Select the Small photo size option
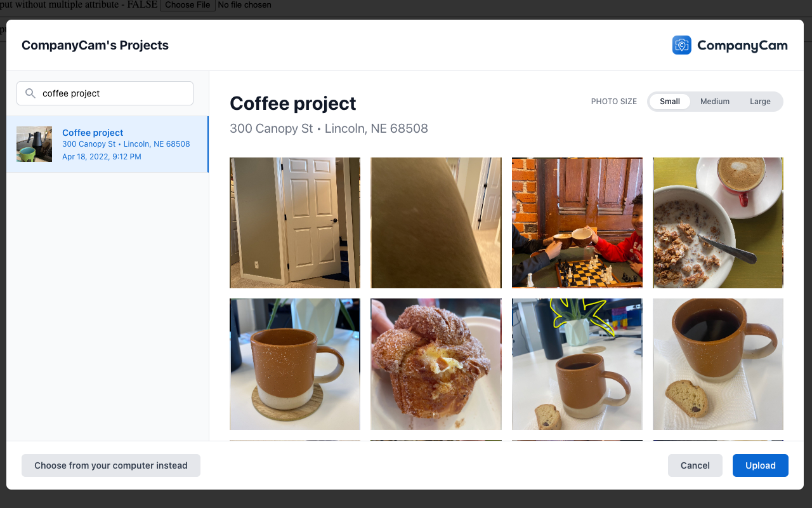The width and height of the screenshot is (812, 508). tap(670, 101)
